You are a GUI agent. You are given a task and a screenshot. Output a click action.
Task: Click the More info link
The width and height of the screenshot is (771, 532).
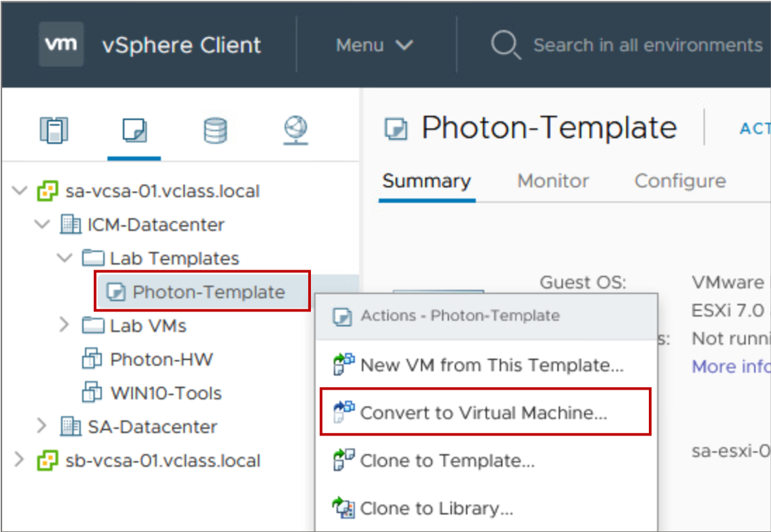tap(731, 366)
